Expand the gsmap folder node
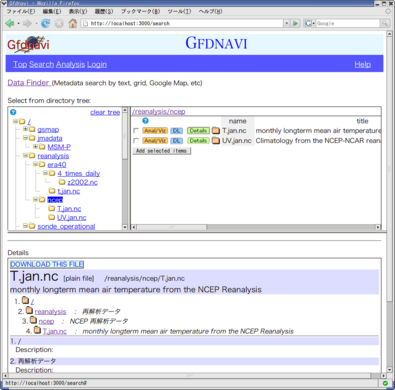 pyautogui.click(x=25, y=129)
